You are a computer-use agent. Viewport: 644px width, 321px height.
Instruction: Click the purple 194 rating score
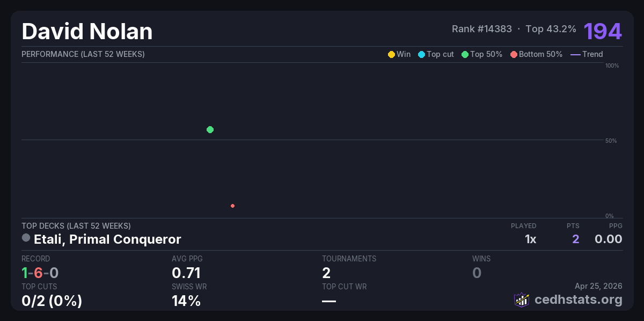click(603, 31)
